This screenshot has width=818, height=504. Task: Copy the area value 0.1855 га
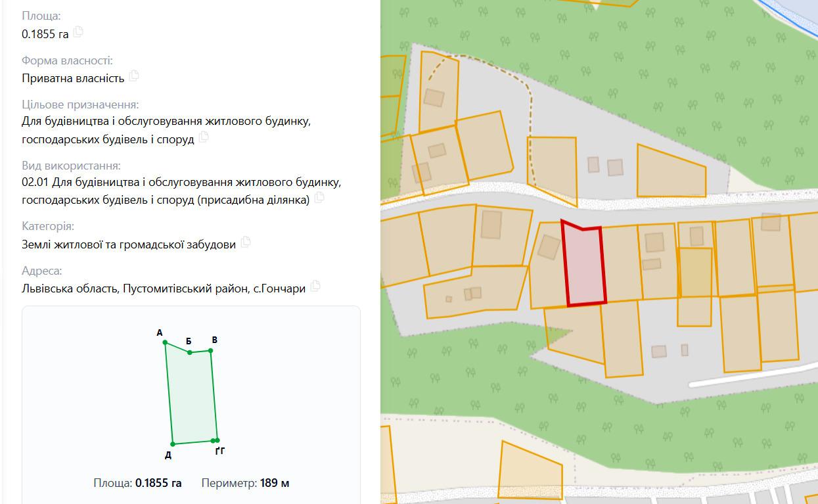point(79,32)
